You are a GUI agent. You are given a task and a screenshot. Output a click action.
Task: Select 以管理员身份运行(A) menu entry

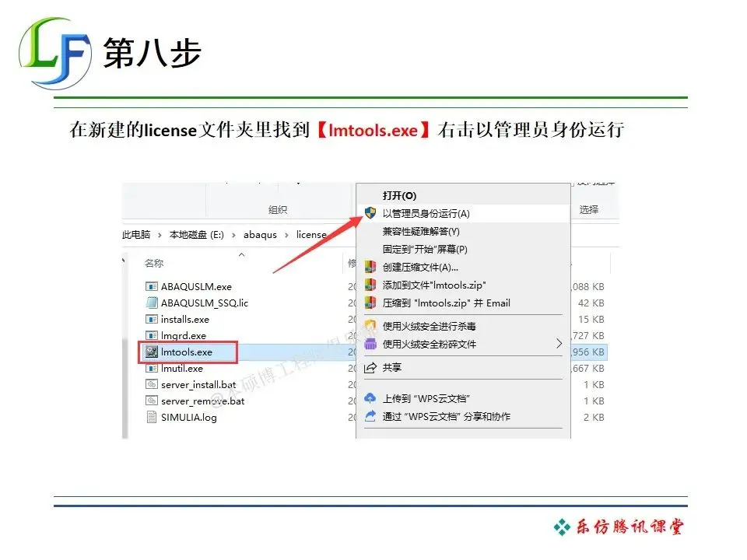pos(463,213)
